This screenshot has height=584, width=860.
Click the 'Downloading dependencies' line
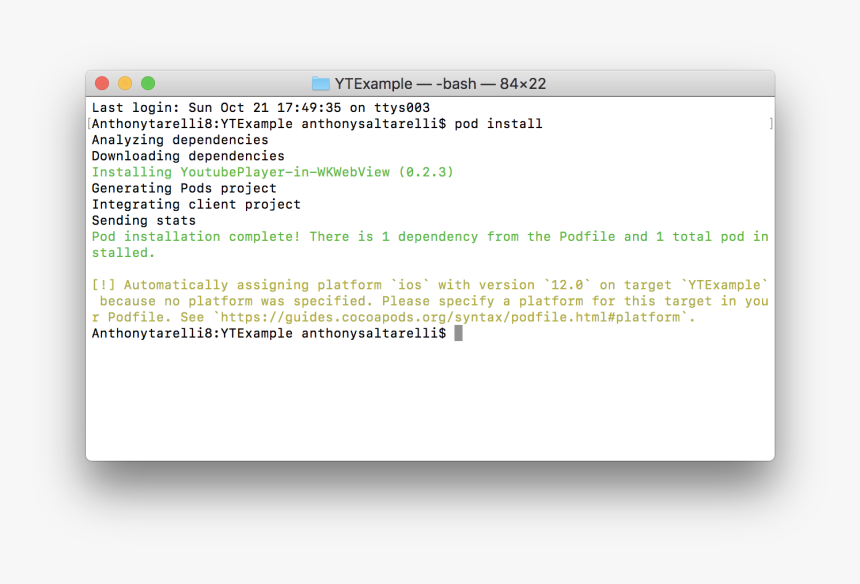(x=188, y=156)
